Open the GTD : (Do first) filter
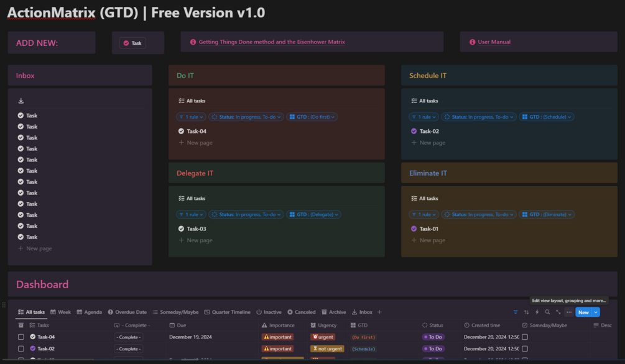 coord(312,117)
